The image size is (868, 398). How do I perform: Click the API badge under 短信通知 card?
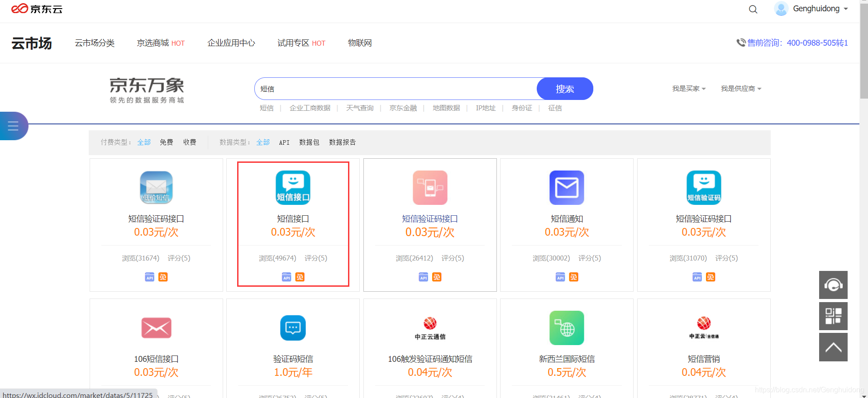coord(560,277)
